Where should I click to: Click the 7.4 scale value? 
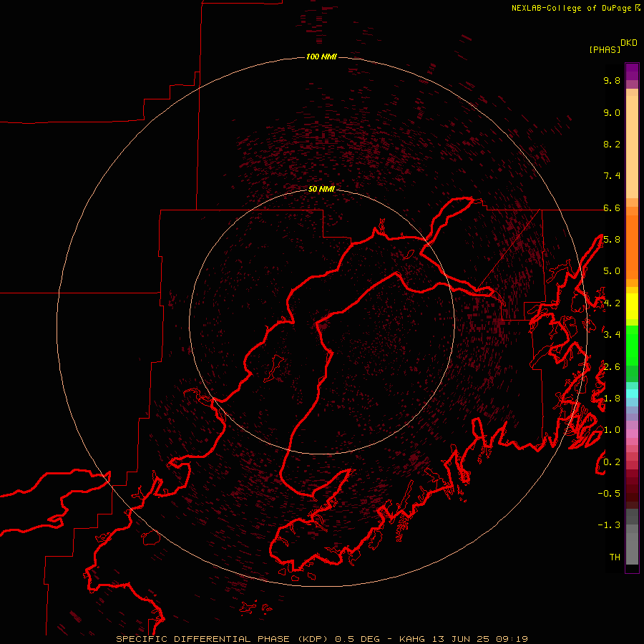[612, 176]
